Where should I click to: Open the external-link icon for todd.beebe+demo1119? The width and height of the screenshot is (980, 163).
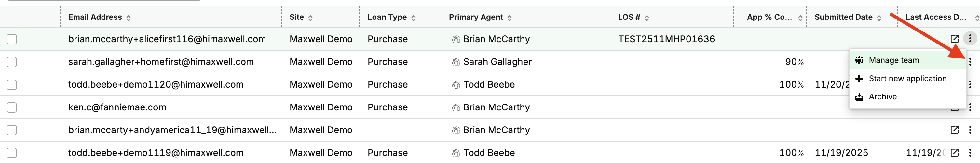pos(954,153)
